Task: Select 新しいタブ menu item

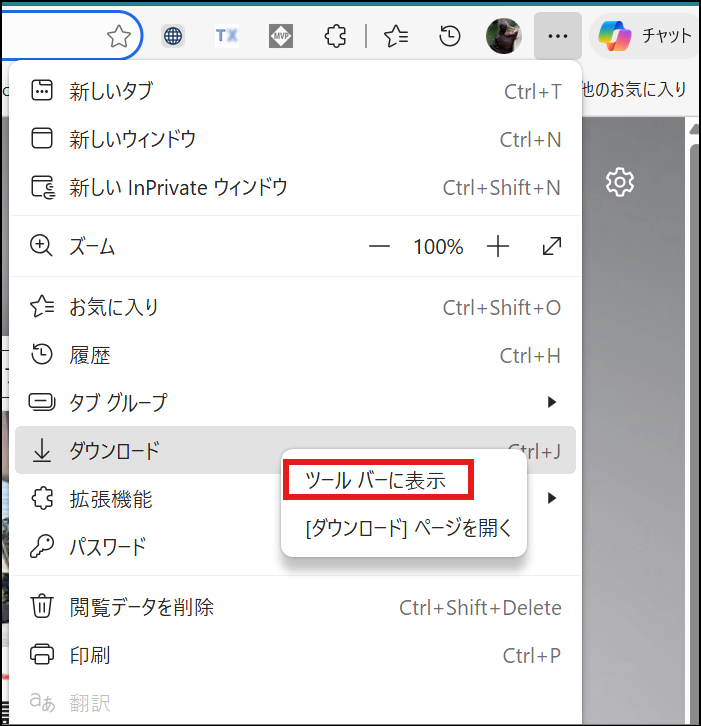Action: coord(295,91)
